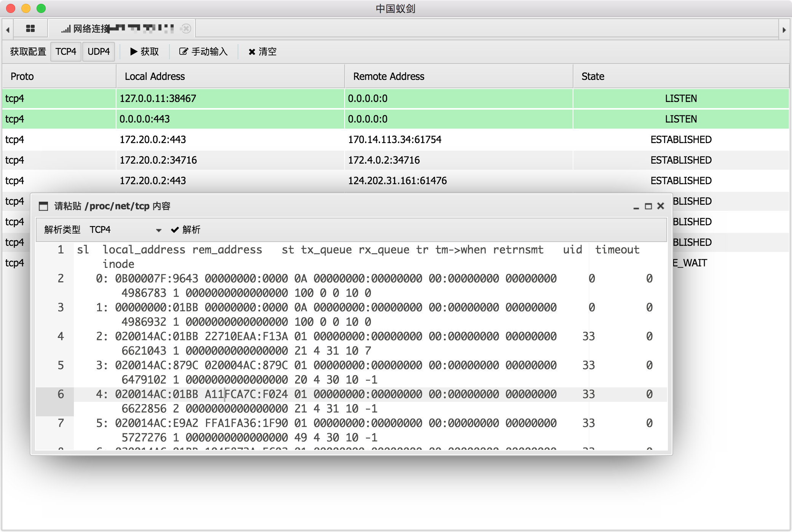This screenshot has height=532, width=792.
Task: Open the 解析类型 TCP4 dropdown
Action: pos(126,230)
